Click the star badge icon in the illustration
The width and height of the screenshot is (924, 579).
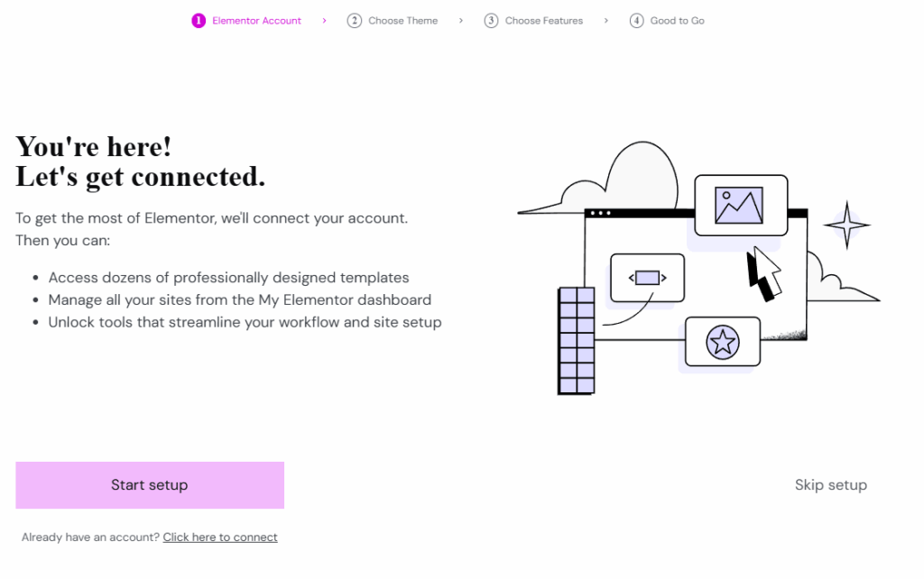(x=722, y=342)
